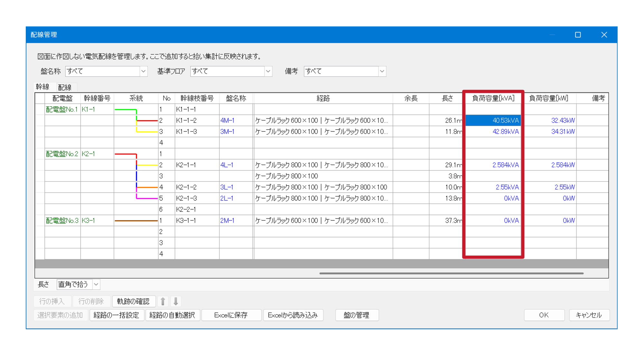The height and width of the screenshot is (356, 644).
Task: Dismiss the dialog with キャンセル
Action: pyautogui.click(x=589, y=315)
